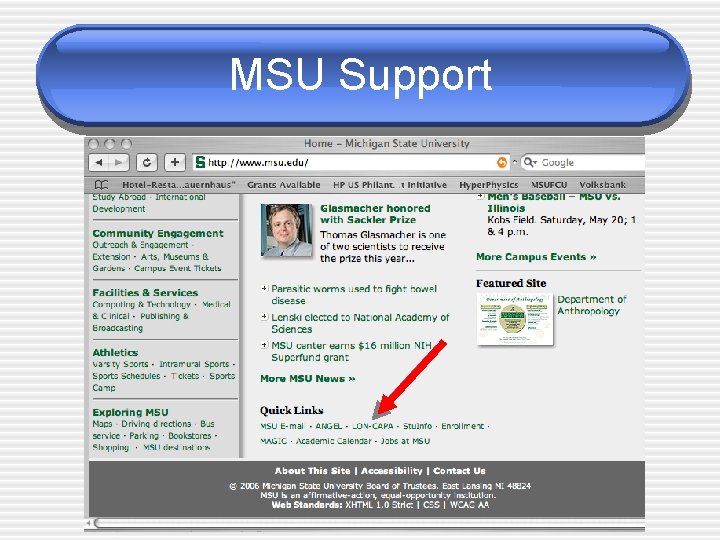Click the orange RSS icon in address bar
720x540 pixels.
[x=502, y=162]
